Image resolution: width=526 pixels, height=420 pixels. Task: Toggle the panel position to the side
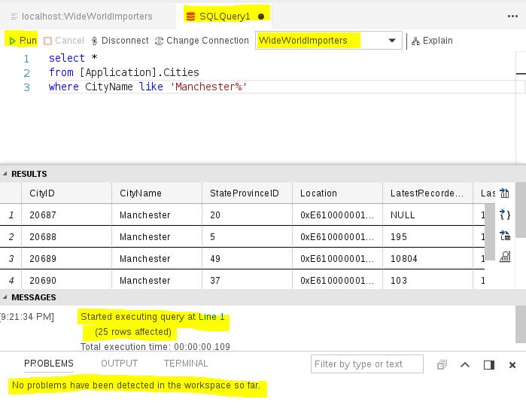pyautogui.click(x=489, y=365)
